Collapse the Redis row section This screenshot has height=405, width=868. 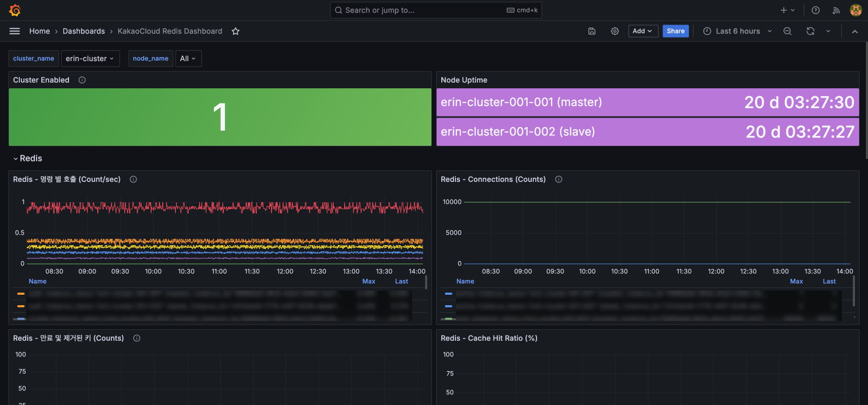28,158
